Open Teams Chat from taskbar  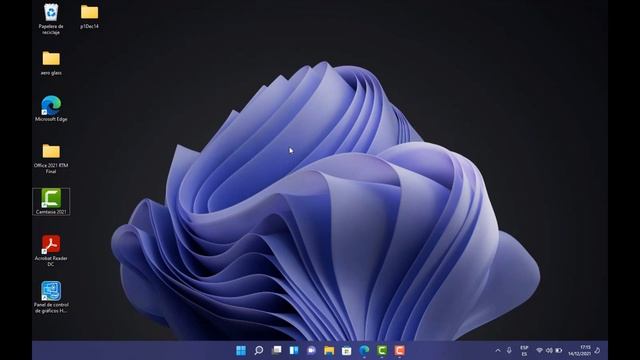(311, 350)
